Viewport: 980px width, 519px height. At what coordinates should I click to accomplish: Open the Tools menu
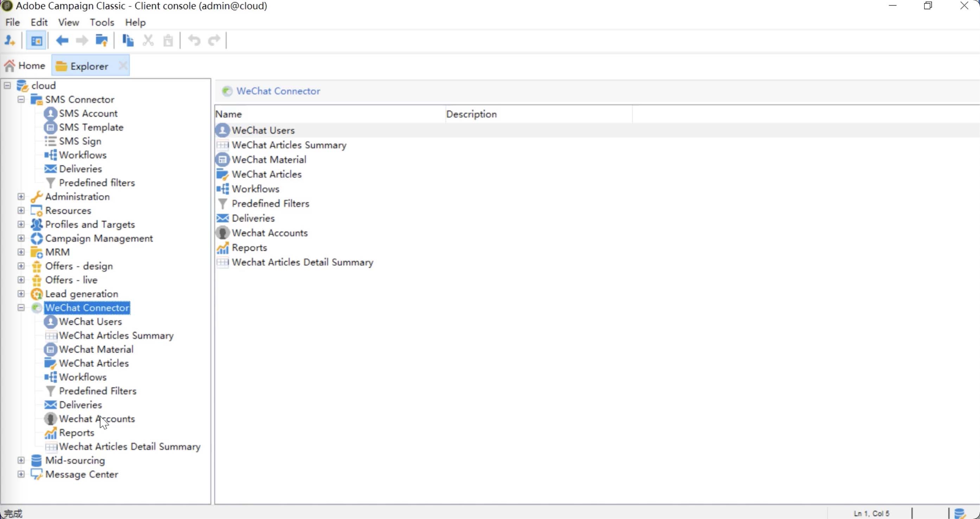tap(102, 23)
